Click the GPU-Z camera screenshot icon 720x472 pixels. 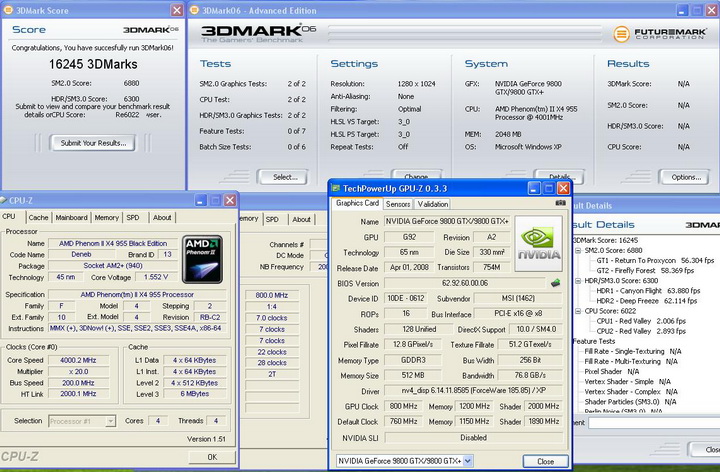(x=560, y=202)
